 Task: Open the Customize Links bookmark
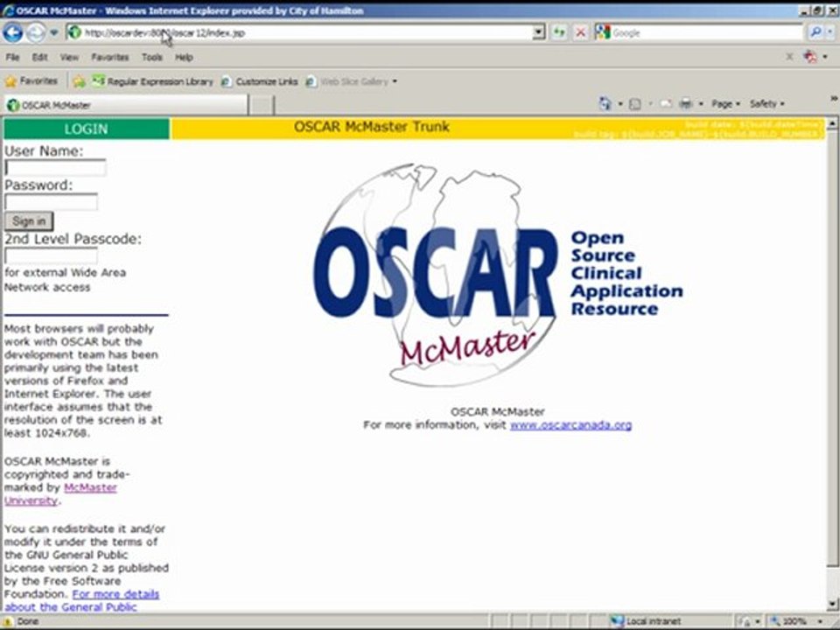[x=260, y=81]
